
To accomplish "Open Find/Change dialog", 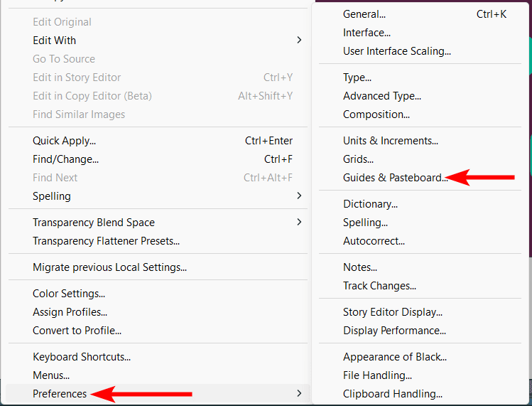I will coord(65,159).
